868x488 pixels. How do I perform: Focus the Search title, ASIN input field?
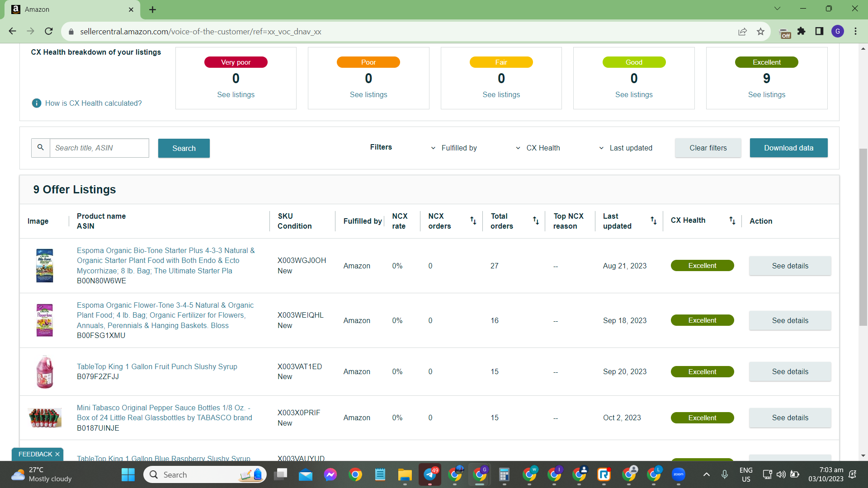(x=99, y=148)
